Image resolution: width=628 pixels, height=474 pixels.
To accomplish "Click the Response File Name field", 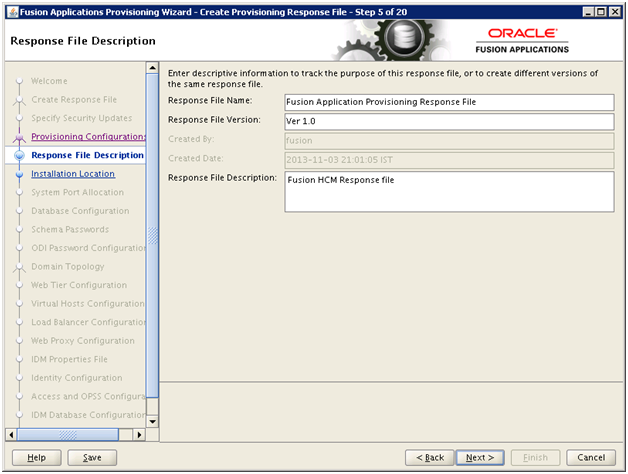I will (449, 102).
